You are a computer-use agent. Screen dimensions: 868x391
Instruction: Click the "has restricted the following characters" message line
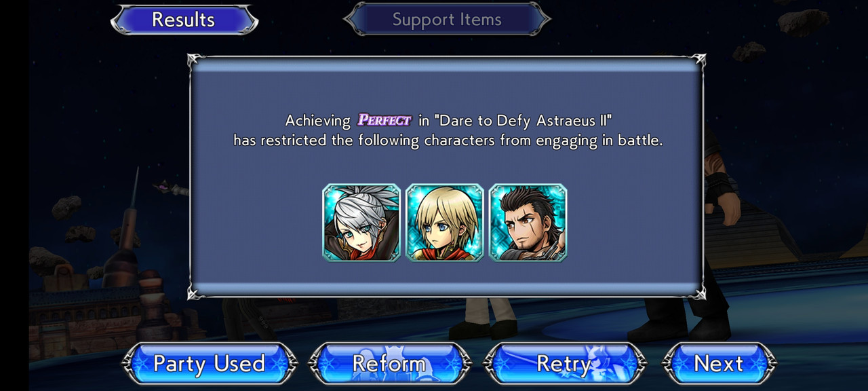(x=448, y=141)
